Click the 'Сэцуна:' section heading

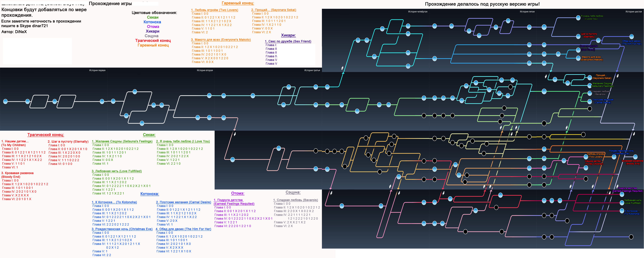pyautogui.click(x=293, y=192)
